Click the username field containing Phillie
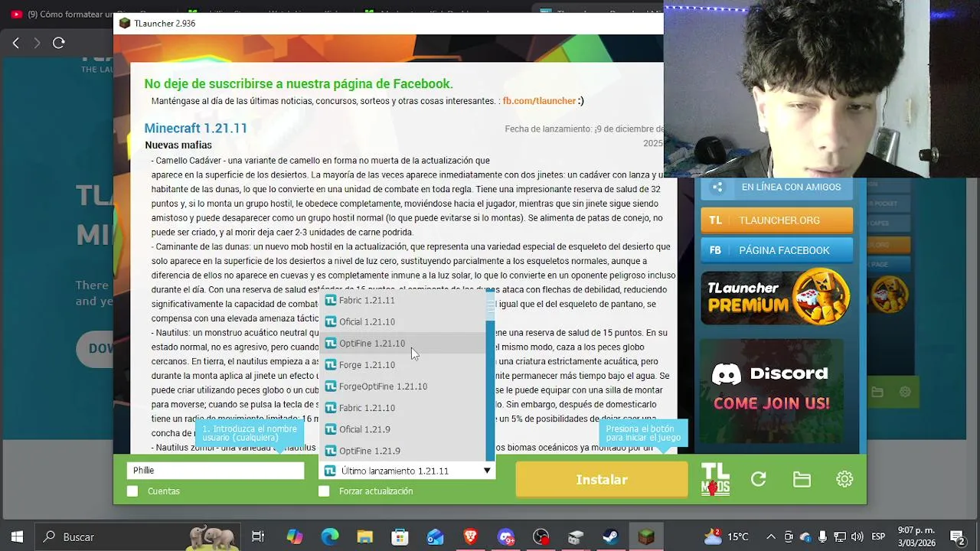Screen dimensions: 980x551 click(216, 471)
